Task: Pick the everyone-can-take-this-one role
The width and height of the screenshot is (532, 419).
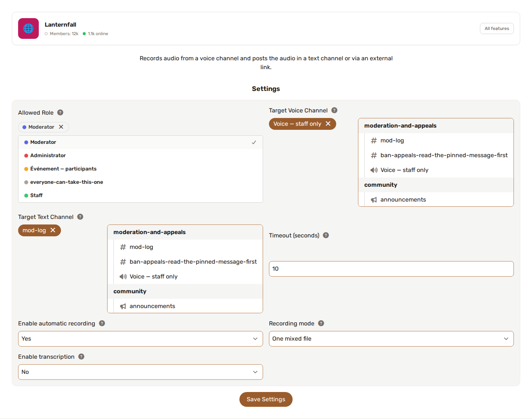Action: click(140, 182)
